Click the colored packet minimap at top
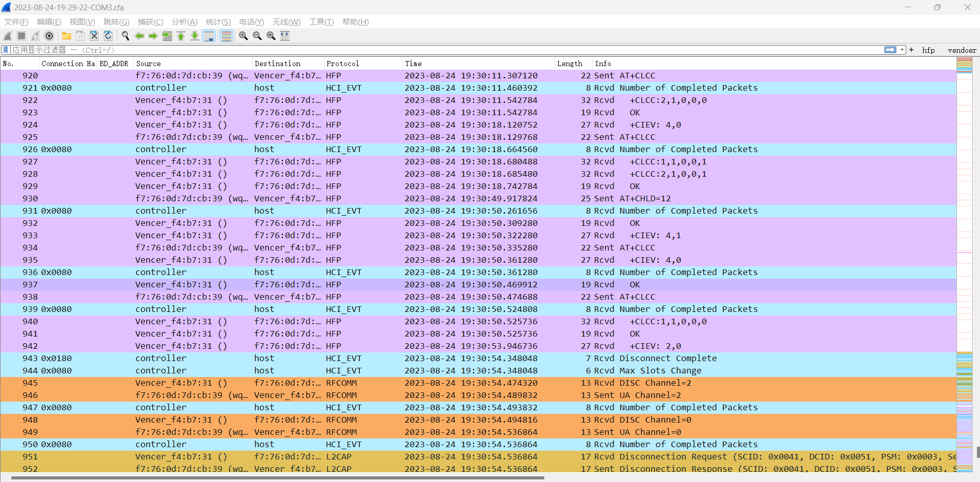This screenshot has width=980, height=482. point(965,65)
